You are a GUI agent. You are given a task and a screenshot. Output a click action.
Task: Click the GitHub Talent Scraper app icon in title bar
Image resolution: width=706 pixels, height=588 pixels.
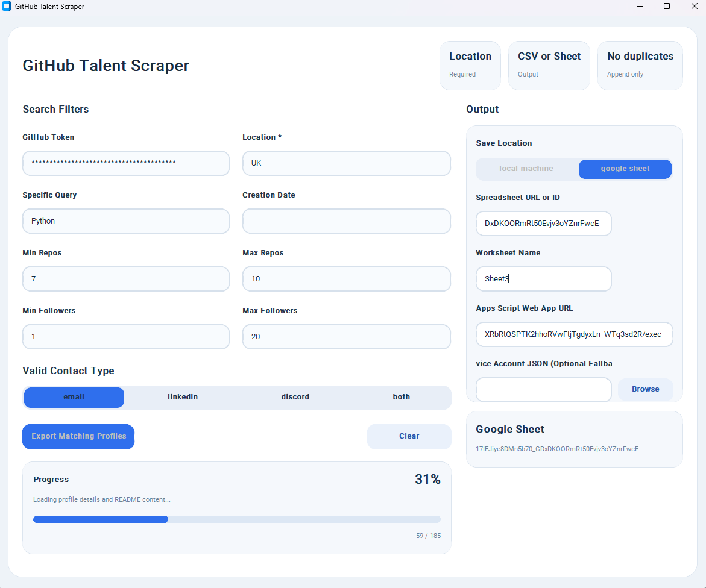coord(6,6)
